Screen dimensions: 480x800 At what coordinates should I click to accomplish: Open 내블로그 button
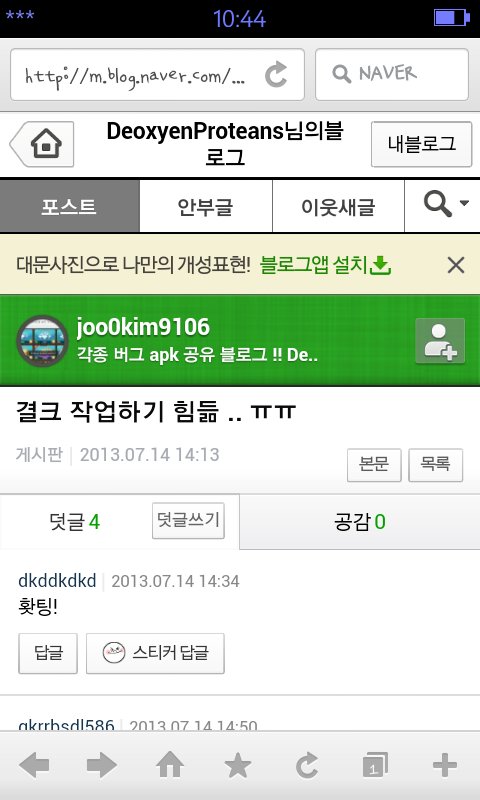tap(421, 144)
